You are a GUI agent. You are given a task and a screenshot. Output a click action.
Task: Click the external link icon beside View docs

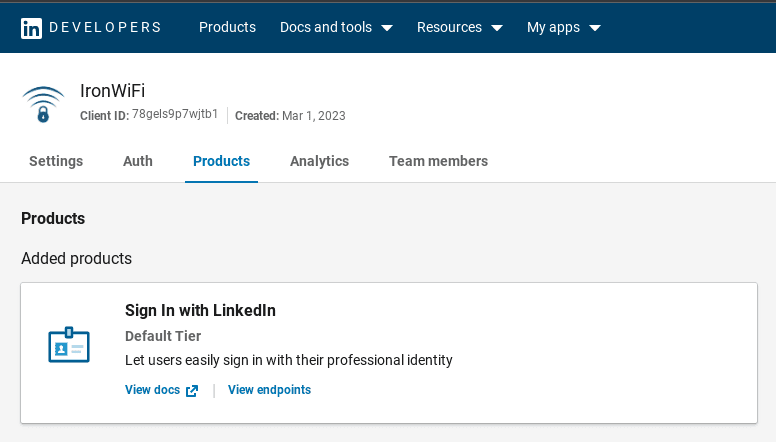[192, 391]
